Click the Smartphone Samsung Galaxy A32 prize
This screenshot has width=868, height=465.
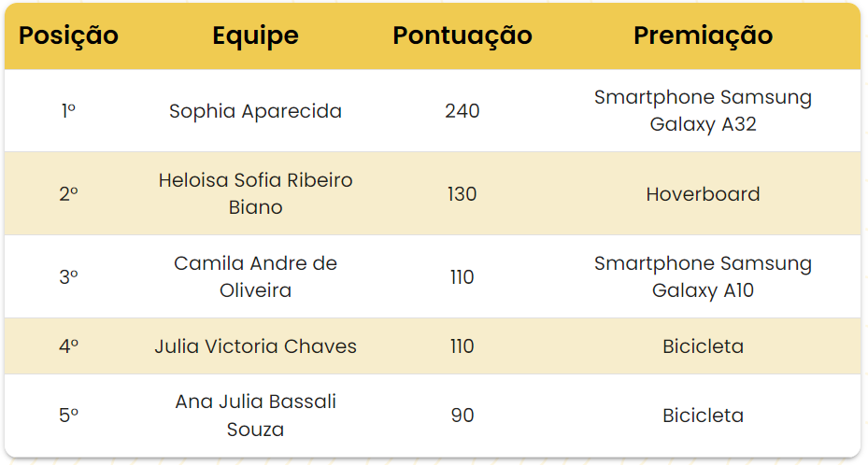(703, 111)
